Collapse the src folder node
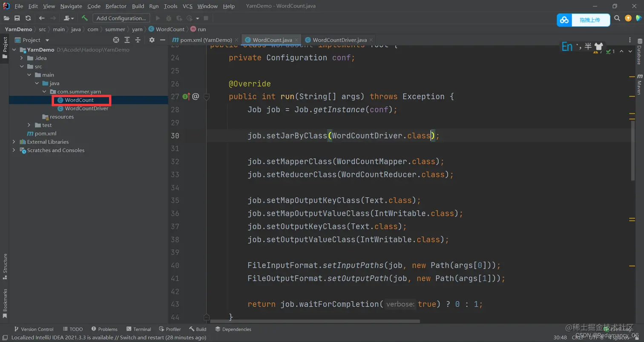Image resolution: width=644 pixels, height=342 pixels. click(21, 67)
